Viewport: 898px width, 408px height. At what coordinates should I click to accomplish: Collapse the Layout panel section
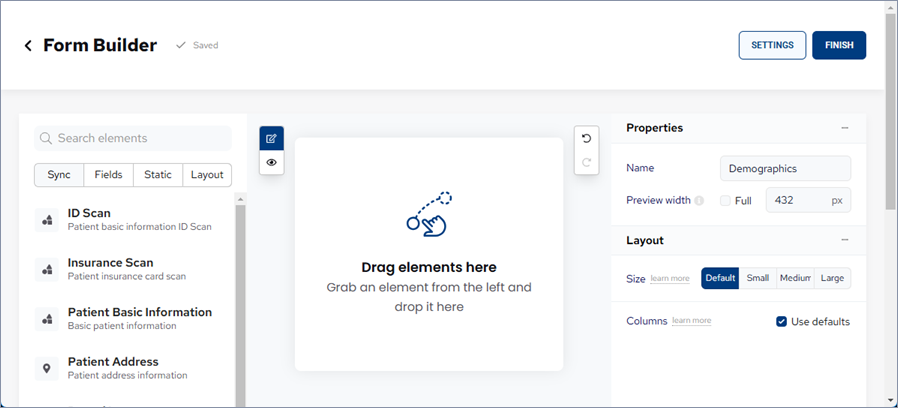coord(845,240)
